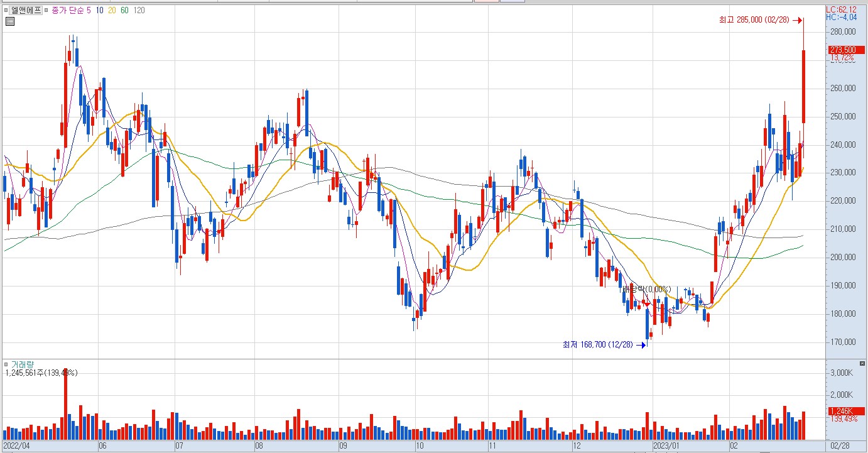Screen dimensions: 868x453
Task: Select the 종가 단순 moving average label
Action: [67, 10]
